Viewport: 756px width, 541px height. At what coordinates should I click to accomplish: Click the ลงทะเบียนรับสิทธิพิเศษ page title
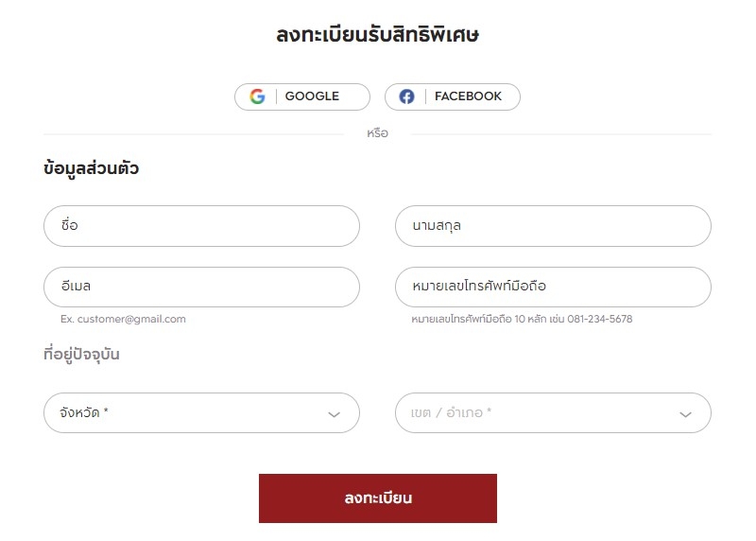378,35
